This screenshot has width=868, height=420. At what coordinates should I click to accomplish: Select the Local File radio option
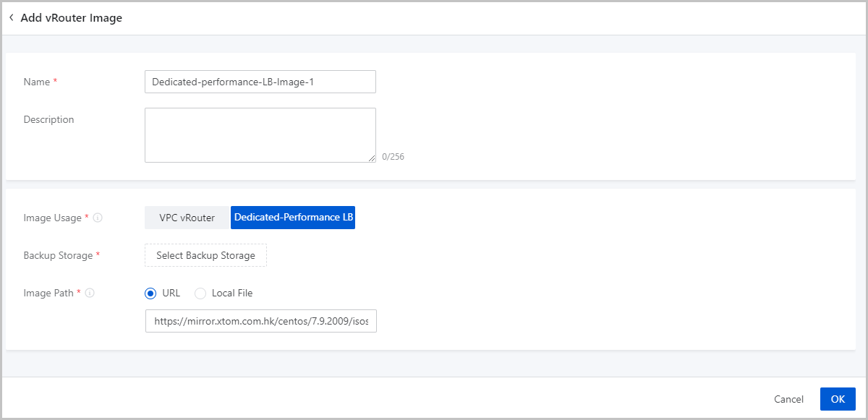pyautogui.click(x=200, y=293)
